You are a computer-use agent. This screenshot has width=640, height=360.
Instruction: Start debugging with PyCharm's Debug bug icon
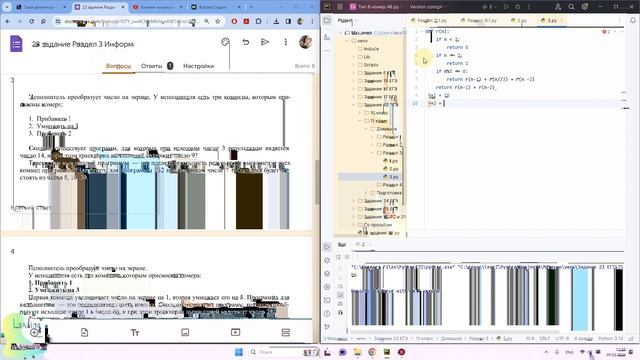pos(518,7)
